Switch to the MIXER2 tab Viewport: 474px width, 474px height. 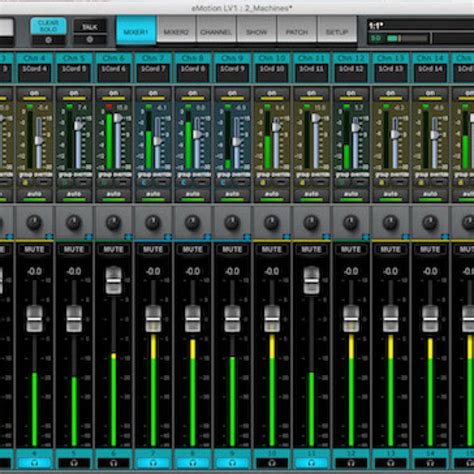pyautogui.click(x=176, y=30)
